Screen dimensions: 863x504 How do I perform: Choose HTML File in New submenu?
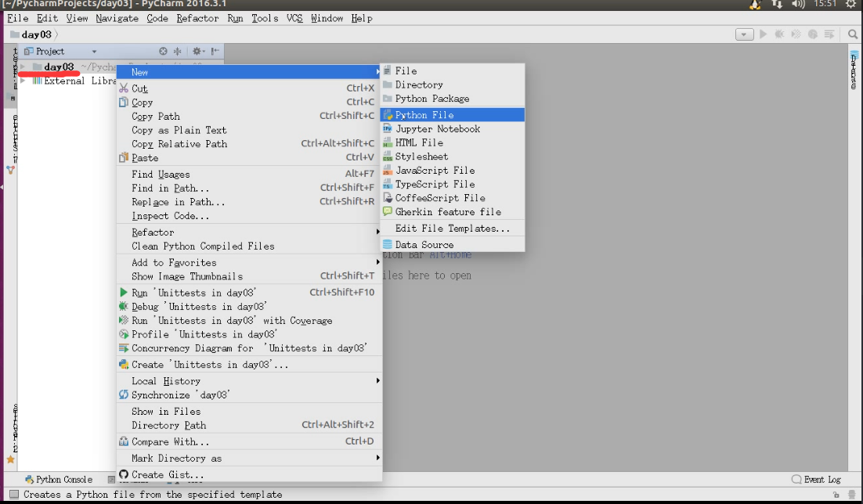pyautogui.click(x=452, y=142)
